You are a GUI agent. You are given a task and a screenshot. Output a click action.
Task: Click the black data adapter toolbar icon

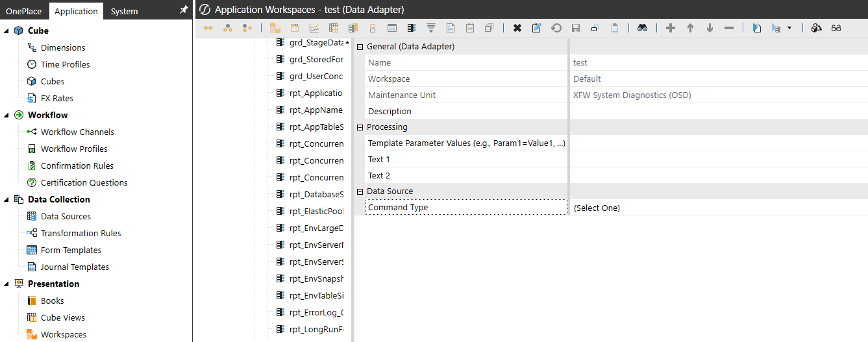(x=412, y=28)
